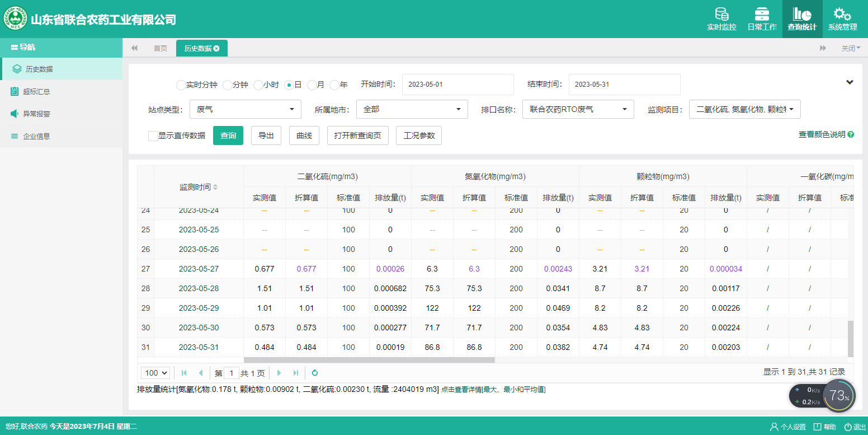
Task: Click the MEE company logo
Action: click(16, 18)
